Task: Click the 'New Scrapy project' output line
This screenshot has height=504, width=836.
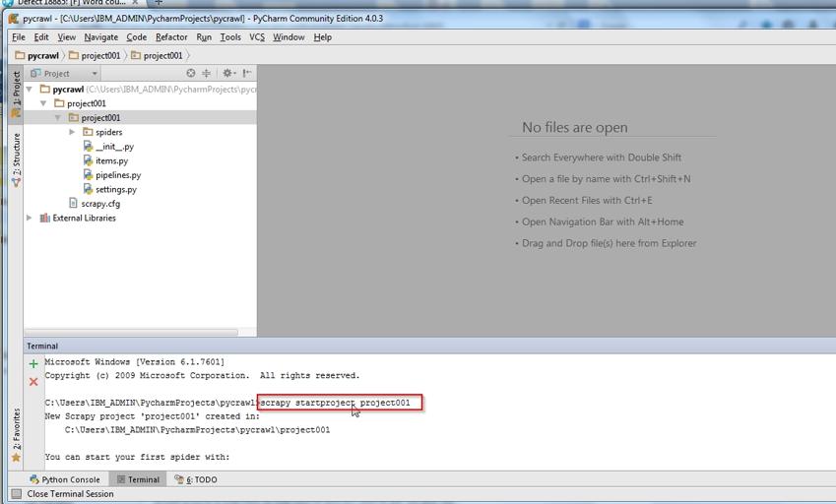Action: point(153,416)
